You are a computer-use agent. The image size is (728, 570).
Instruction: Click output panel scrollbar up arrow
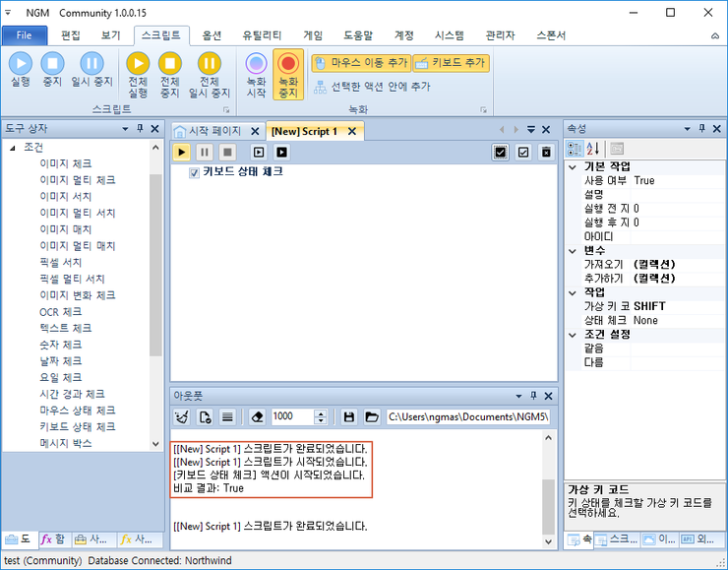[x=548, y=438]
